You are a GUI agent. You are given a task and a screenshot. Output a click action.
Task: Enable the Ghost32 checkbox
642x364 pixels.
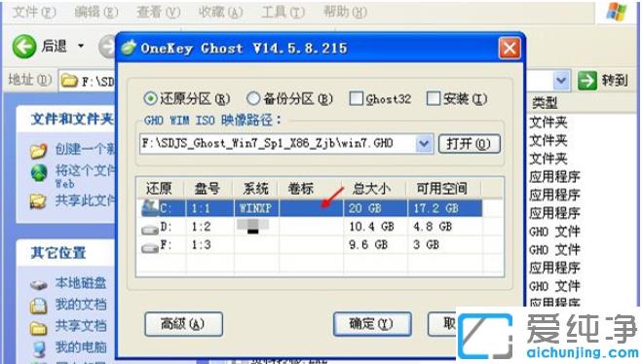point(356,98)
